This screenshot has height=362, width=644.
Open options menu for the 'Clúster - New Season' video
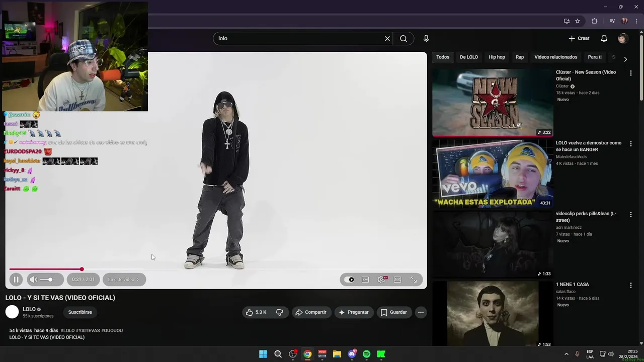tap(631, 73)
